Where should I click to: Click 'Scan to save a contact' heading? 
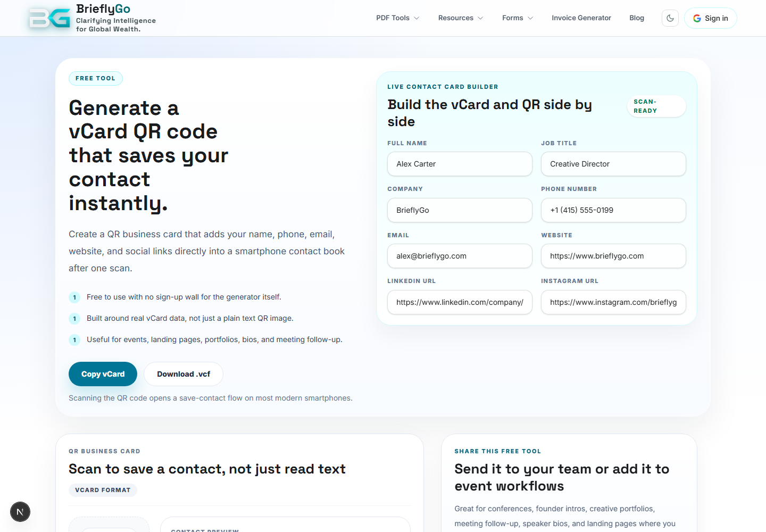(x=207, y=469)
